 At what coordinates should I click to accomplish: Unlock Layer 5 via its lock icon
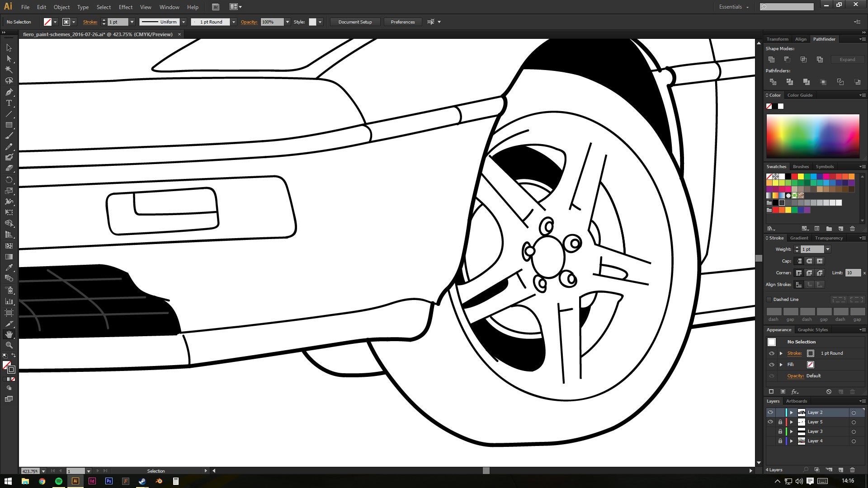click(780, 422)
